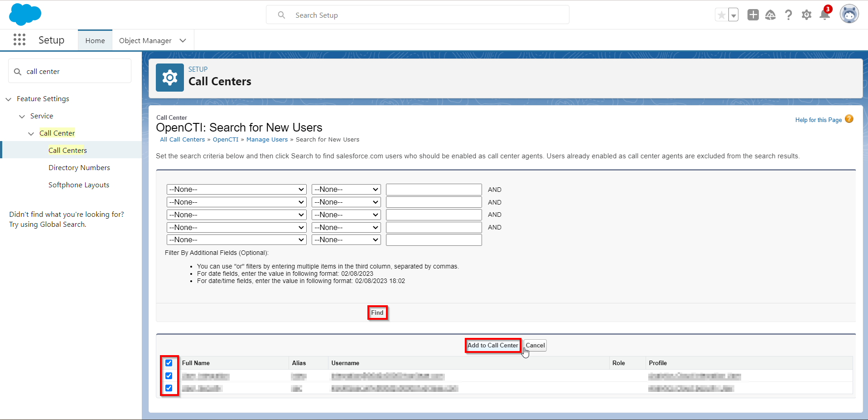868x420 pixels.
Task: Select Call Centers in the sidebar
Action: pyautogui.click(x=68, y=150)
